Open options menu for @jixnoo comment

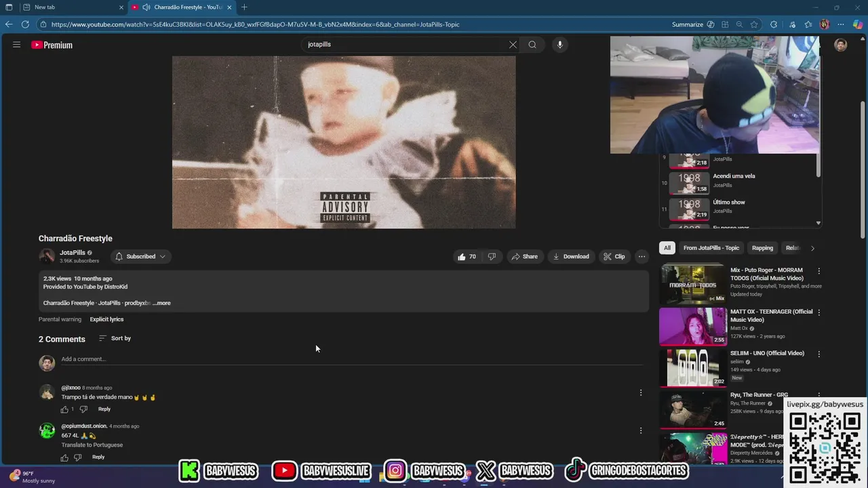tap(641, 392)
